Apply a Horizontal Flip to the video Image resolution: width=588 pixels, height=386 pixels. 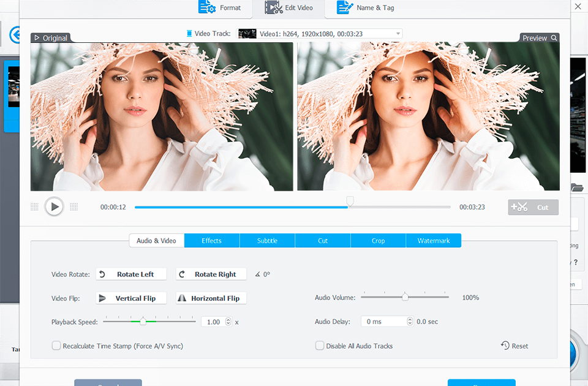(x=210, y=298)
